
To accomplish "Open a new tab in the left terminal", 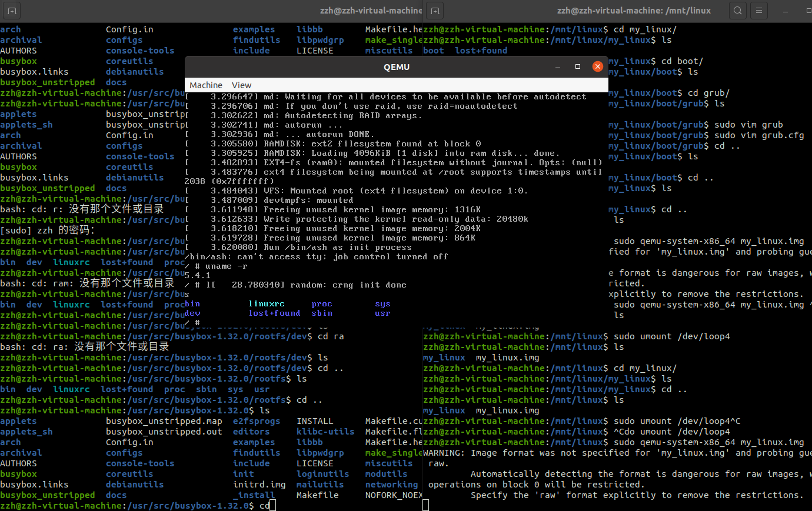I will coord(12,10).
